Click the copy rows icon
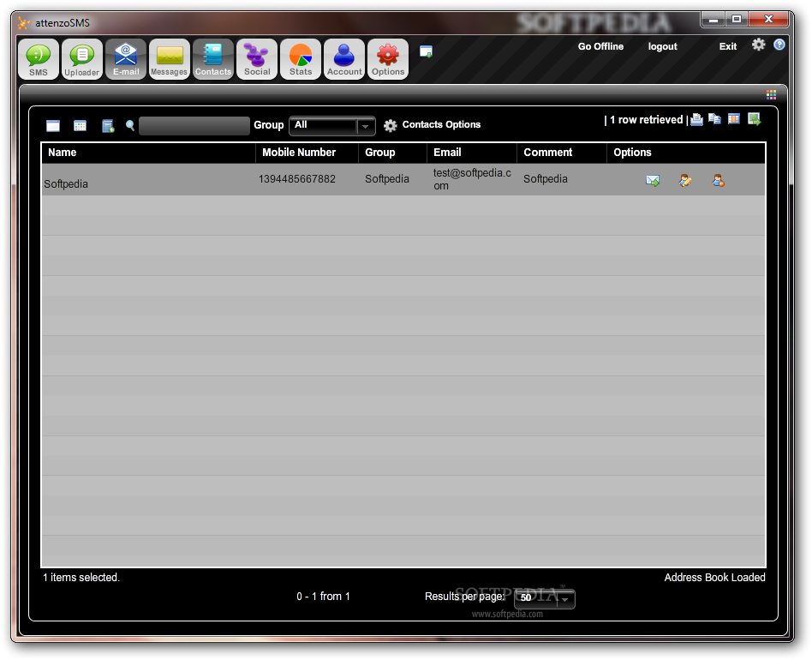 pyautogui.click(x=714, y=119)
